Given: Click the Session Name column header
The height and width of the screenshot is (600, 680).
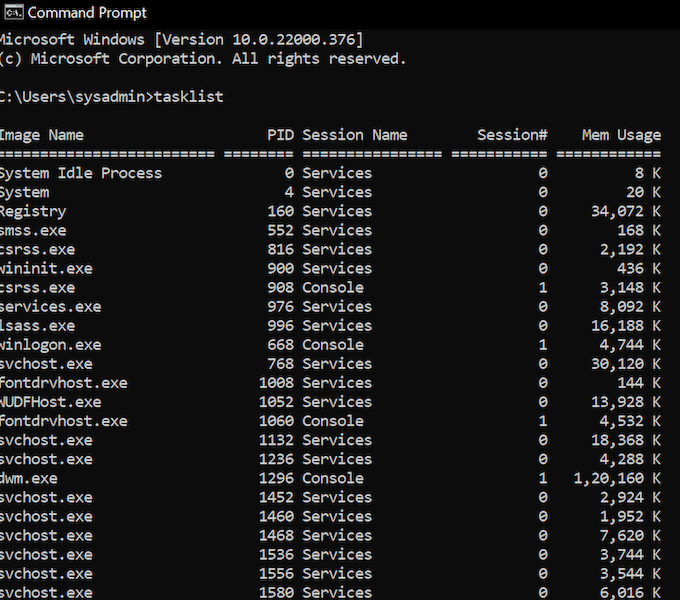Looking at the screenshot, I should coord(355,135).
